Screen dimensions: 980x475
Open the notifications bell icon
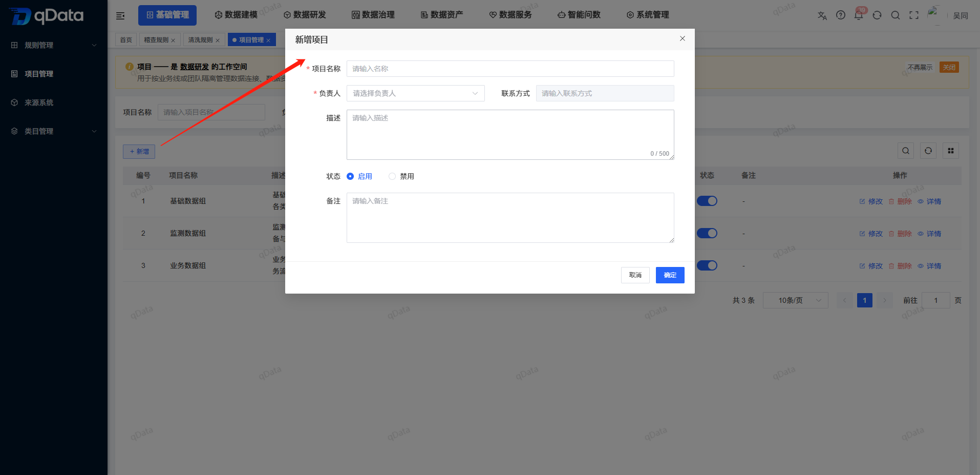pos(859,15)
